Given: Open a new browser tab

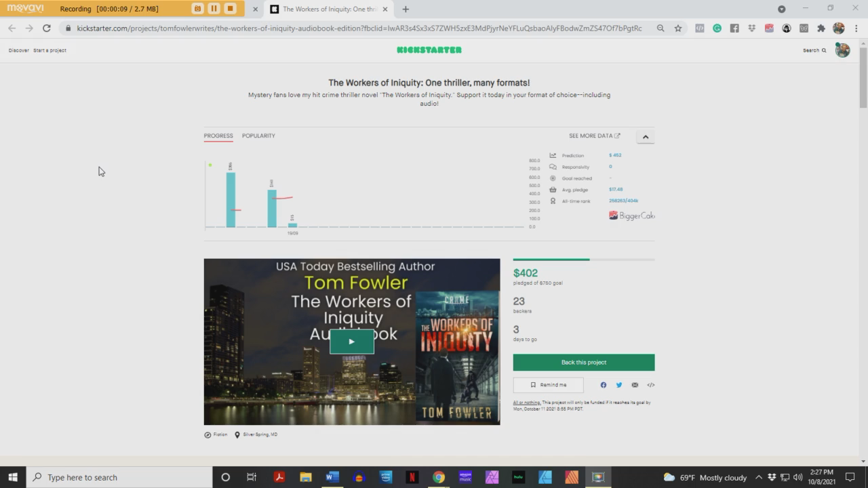Looking at the screenshot, I should [x=406, y=9].
